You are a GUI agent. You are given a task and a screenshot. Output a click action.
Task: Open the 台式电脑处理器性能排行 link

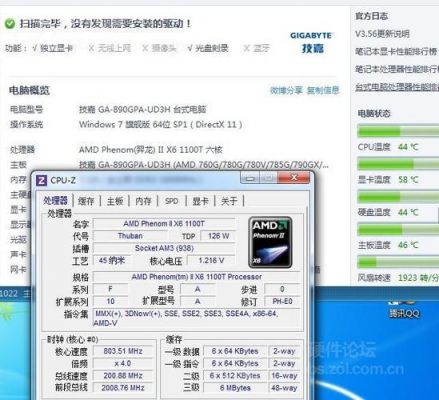397,87
